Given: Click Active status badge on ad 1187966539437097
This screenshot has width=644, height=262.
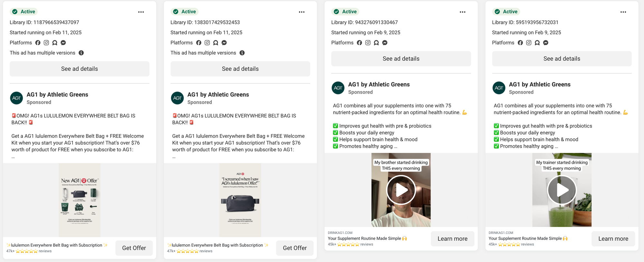Looking at the screenshot, I should click(24, 12).
